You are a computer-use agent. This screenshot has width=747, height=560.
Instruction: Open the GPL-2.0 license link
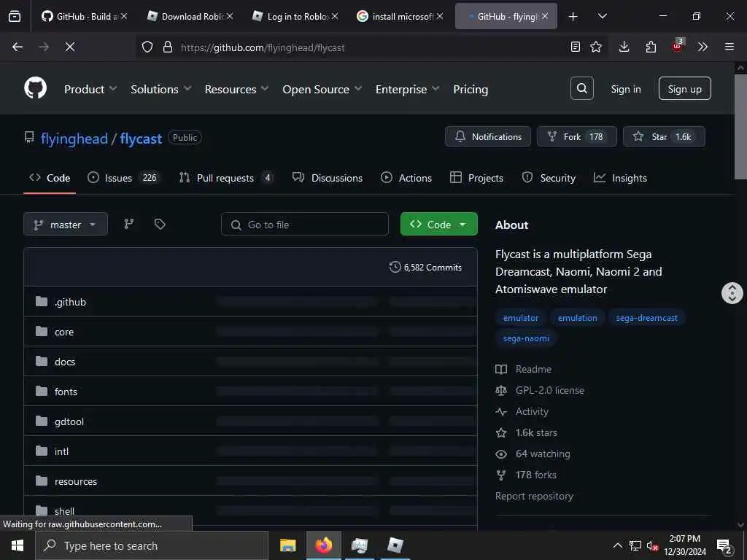pos(550,391)
